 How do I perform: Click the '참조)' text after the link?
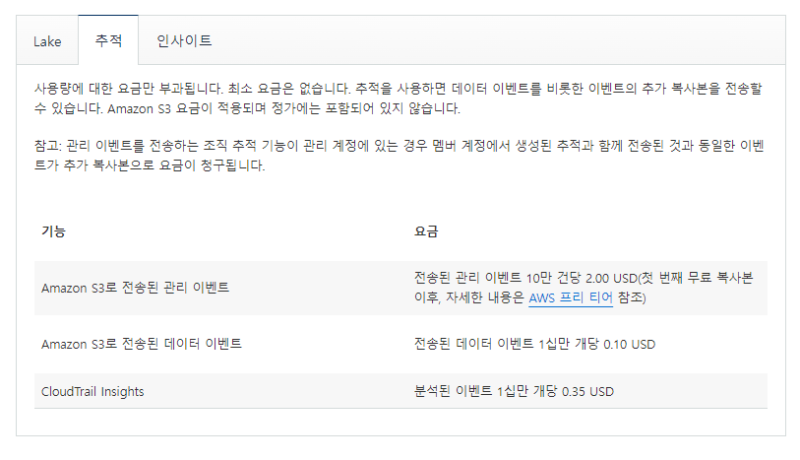click(632, 298)
